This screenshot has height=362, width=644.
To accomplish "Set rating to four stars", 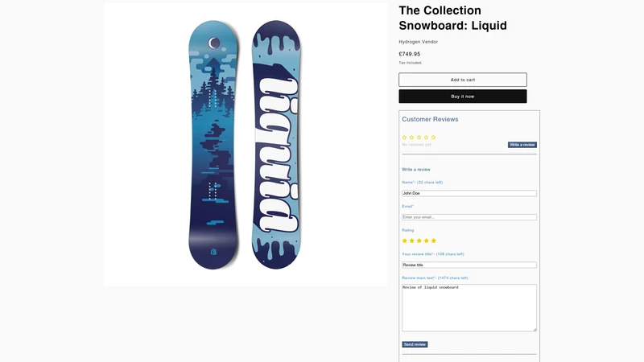I will pos(427,241).
